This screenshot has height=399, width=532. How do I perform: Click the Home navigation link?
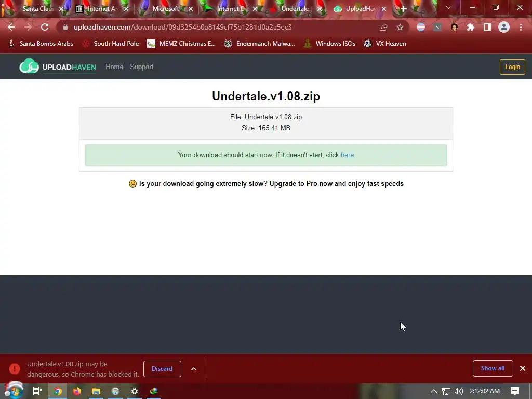point(114,67)
